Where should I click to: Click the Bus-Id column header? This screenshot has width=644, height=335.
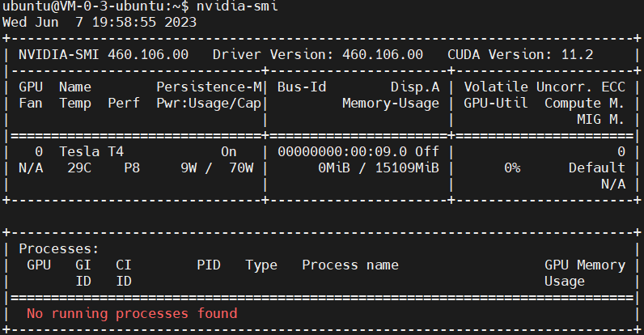click(x=302, y=87)
